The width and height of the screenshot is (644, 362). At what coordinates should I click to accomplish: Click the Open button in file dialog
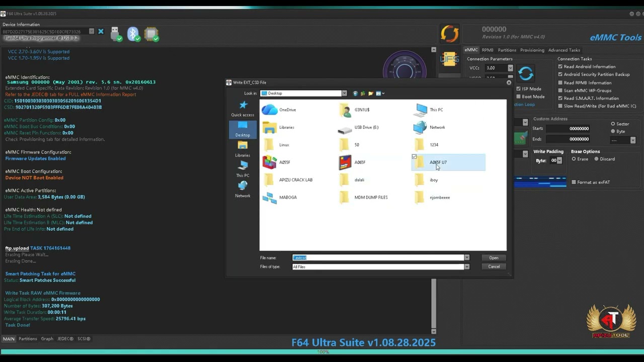click(494, 257)
